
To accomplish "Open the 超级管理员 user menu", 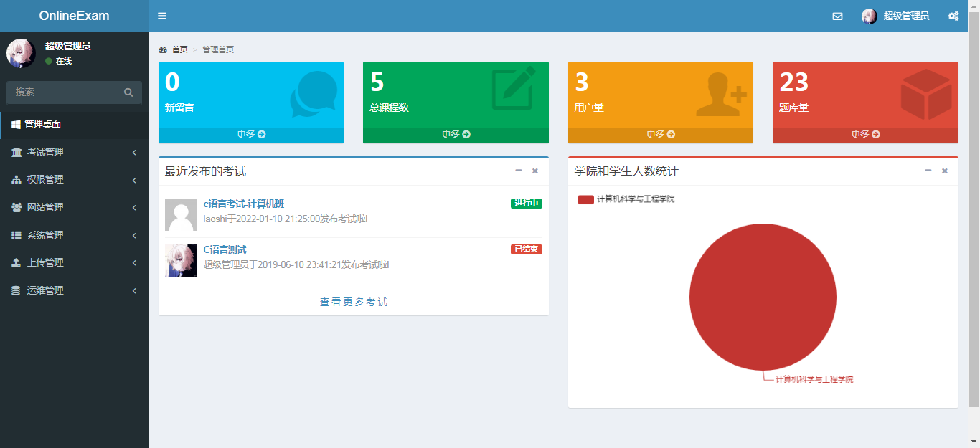I will pyautogui.click(x=895, y=16).
